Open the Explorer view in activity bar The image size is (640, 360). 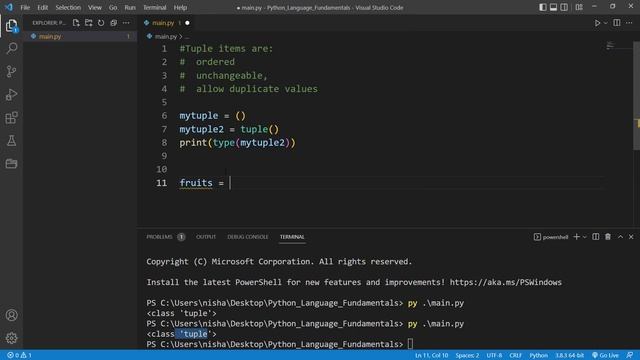(x=11, y=26)
